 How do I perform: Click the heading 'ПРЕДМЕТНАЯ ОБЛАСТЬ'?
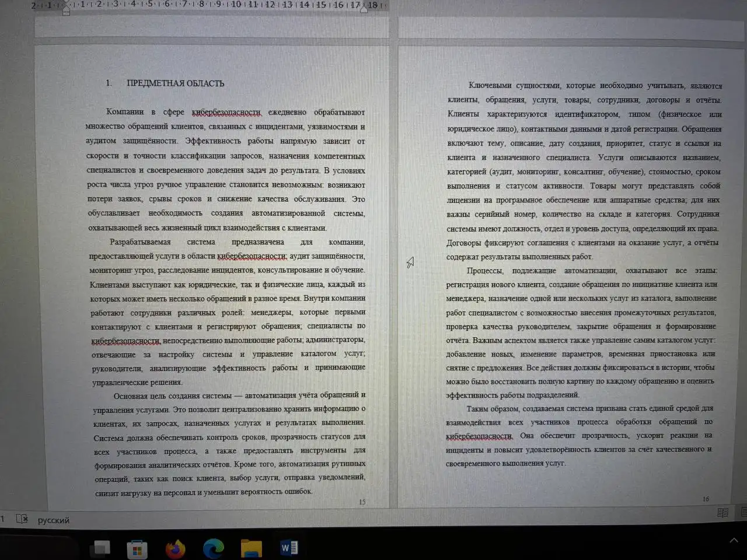(175, 83)
